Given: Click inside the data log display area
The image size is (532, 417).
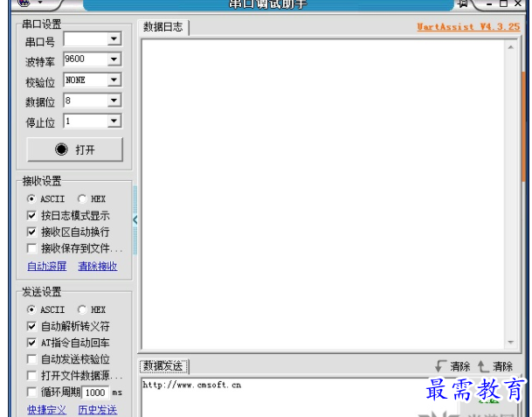Looking at the screenshot, I should (323, 194).
